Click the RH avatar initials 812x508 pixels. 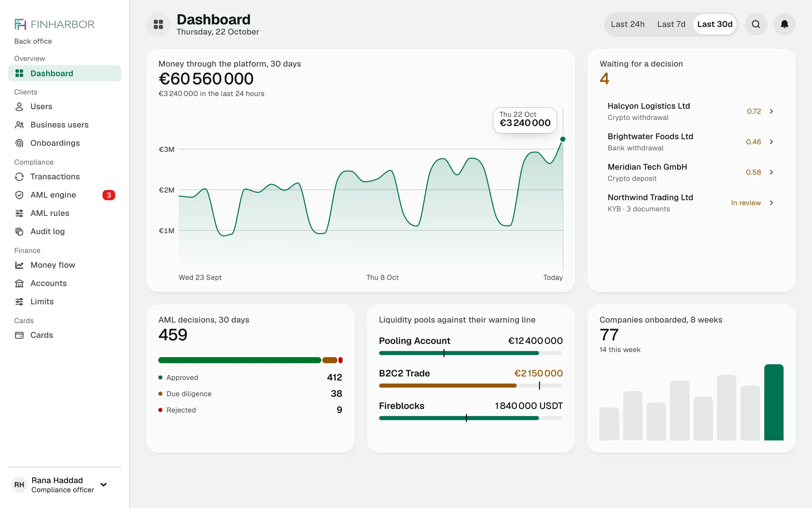(19, 485)
